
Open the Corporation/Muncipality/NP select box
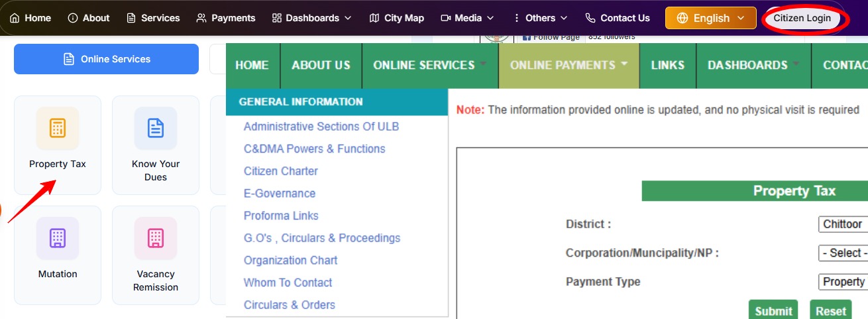[x=843, y=253]
